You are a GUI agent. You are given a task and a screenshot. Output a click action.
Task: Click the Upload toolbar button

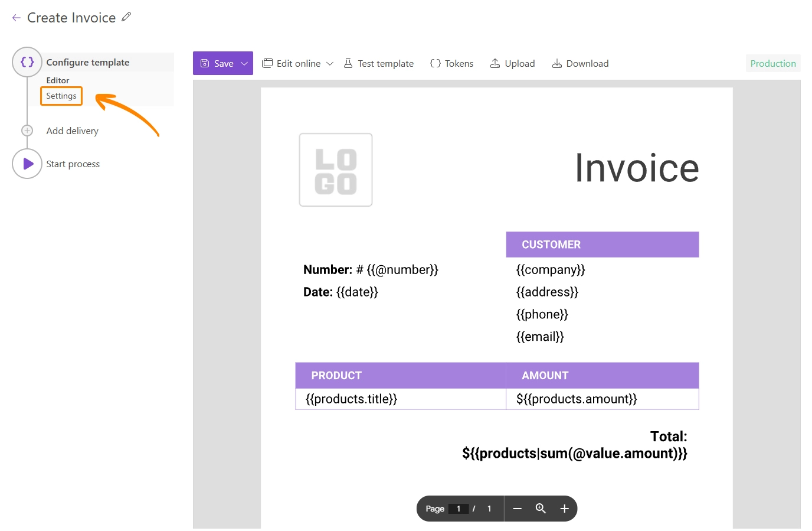513,63
